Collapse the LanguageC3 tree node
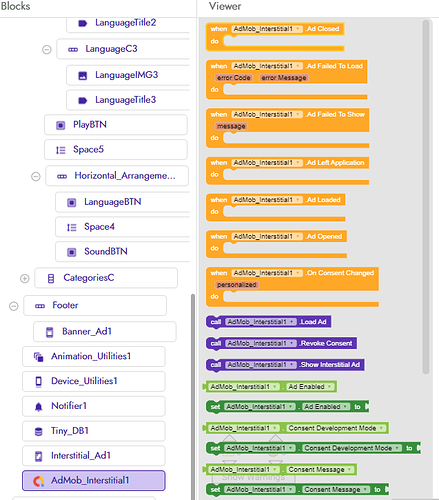This screenshot has width=439, height=500. click(x=47, y=50)
